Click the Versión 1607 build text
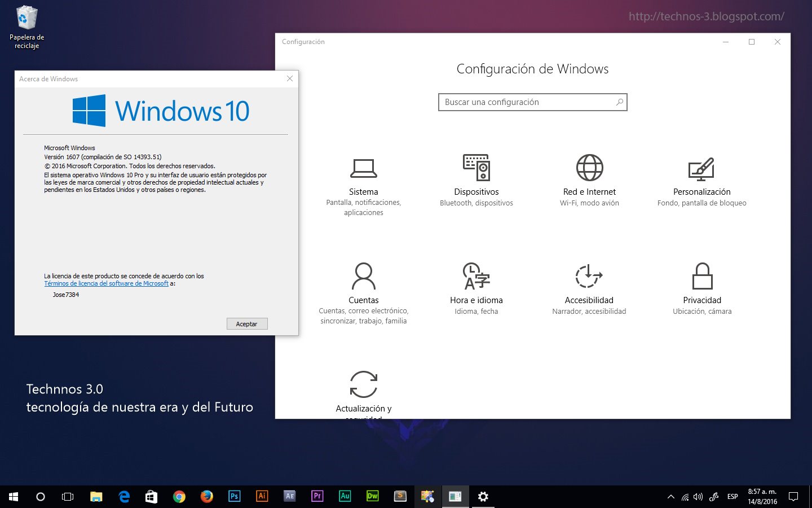Viewport: 812px width, 508px height. 103,157
